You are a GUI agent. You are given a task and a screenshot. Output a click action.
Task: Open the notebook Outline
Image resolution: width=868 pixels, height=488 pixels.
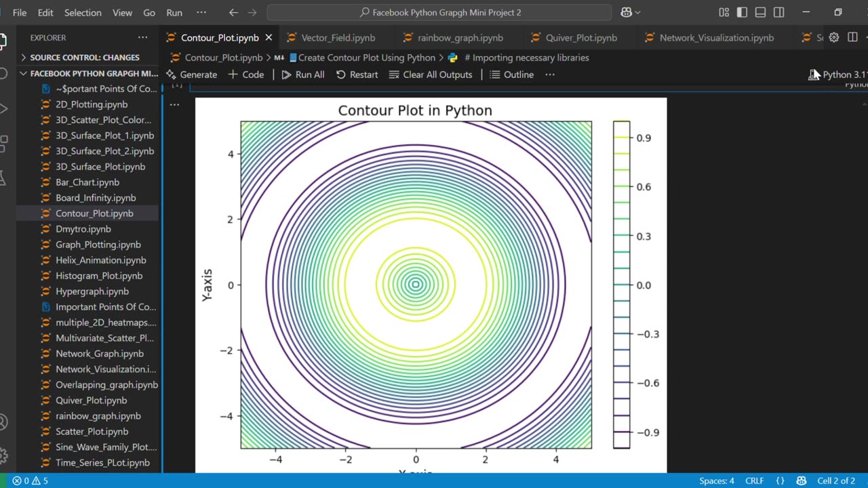point(512,75)
